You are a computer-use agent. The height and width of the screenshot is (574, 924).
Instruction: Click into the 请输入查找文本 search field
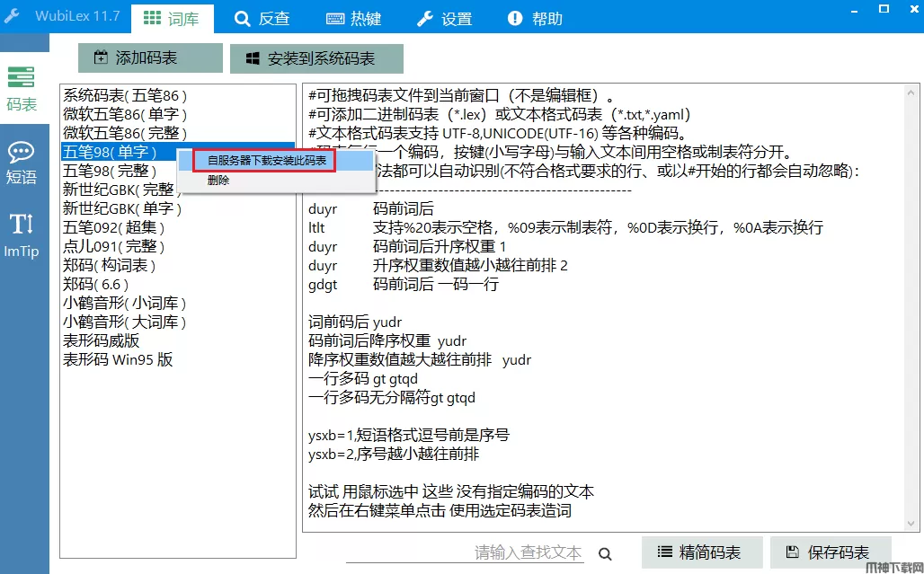(x=466, y=552)
